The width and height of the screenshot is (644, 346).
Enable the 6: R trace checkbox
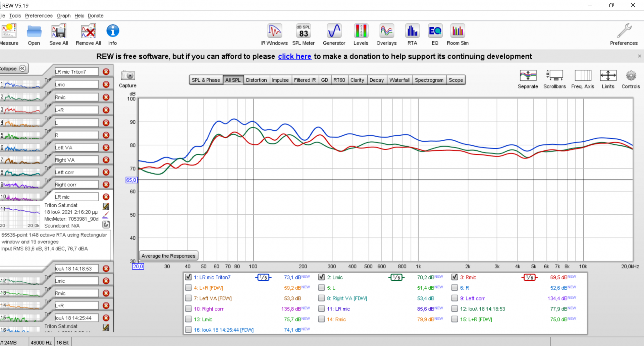[455, 288]
